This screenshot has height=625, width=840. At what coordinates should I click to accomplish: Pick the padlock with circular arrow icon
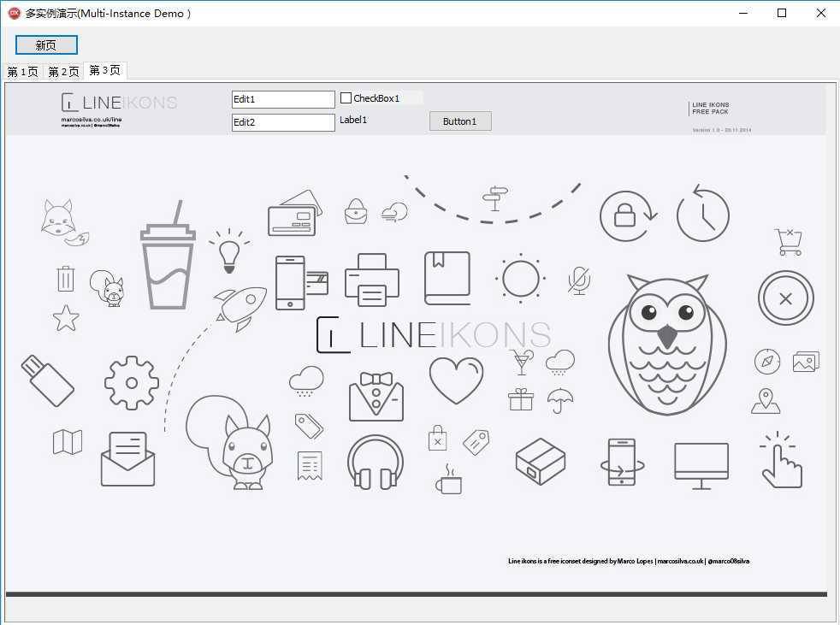(x=628, y=215)
